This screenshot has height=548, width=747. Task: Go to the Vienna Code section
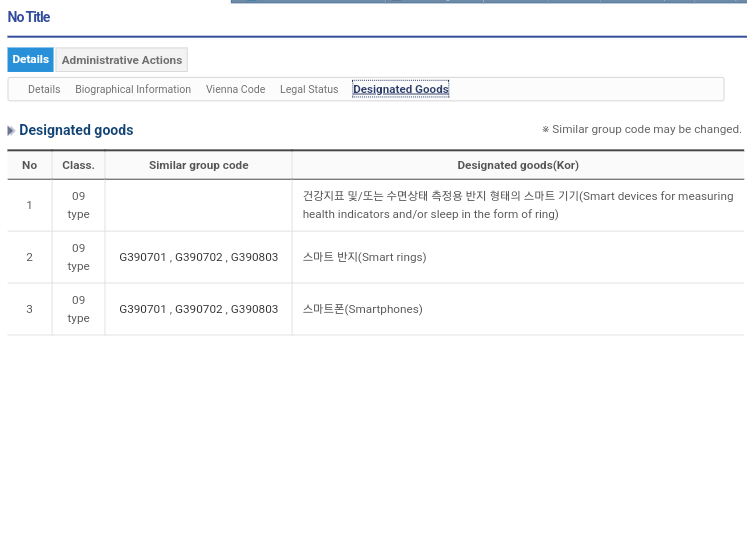pyautogui.click(x=235, y=90)
